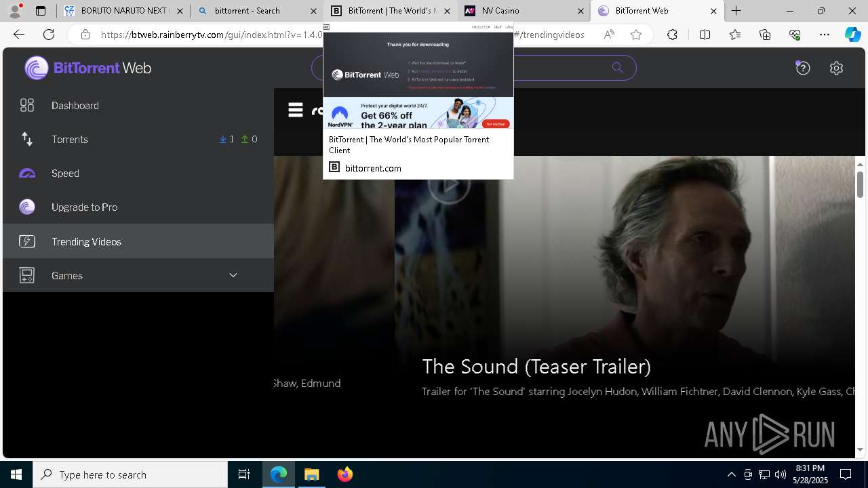Click the search magnifier icon
Viewport: 868px width, 488px height.
(x=617, y=68)
